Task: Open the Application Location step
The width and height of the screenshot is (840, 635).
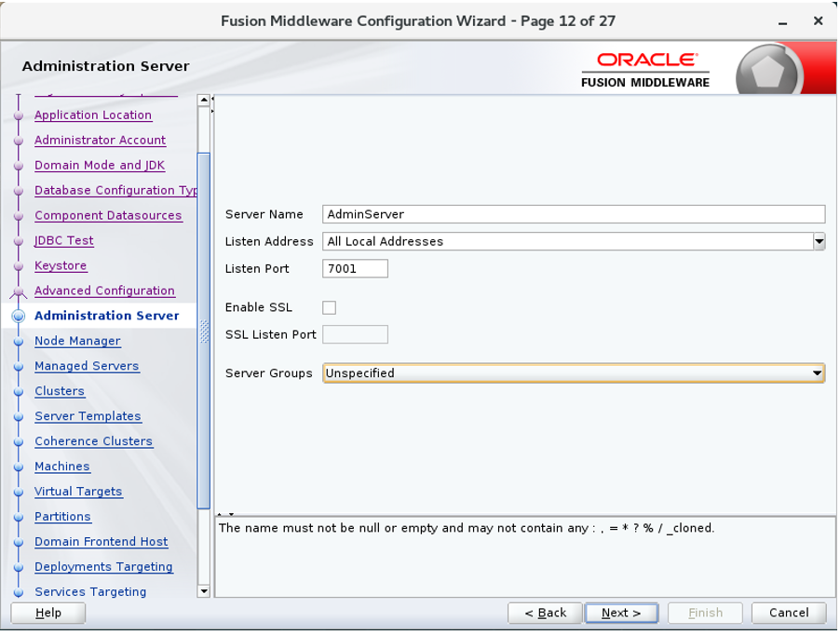Action: (x=93, y=115)
